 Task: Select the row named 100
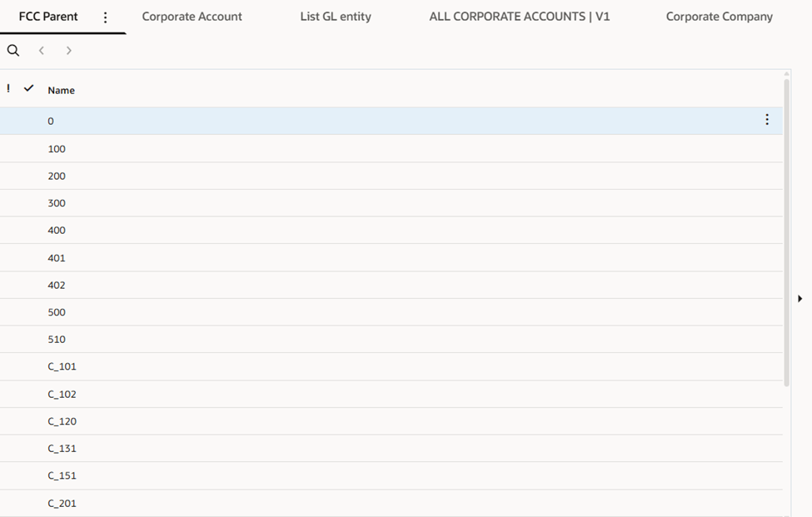coord(57,149)
